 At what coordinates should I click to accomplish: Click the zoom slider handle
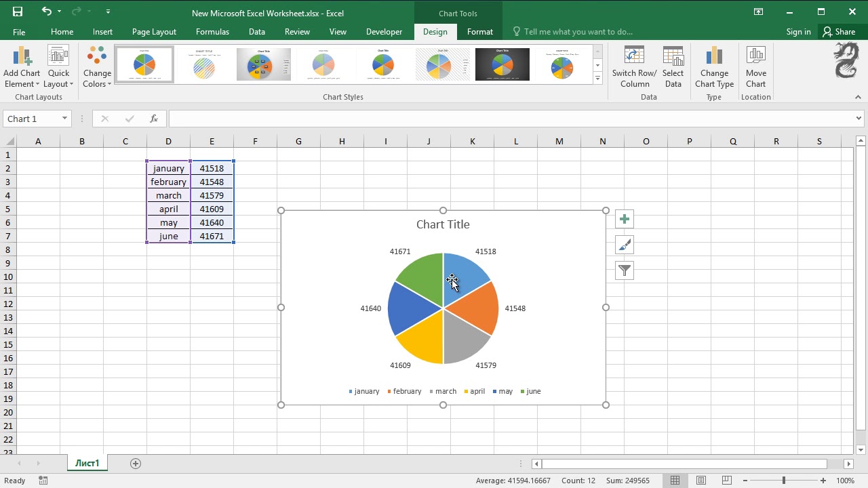click(784, 481)
